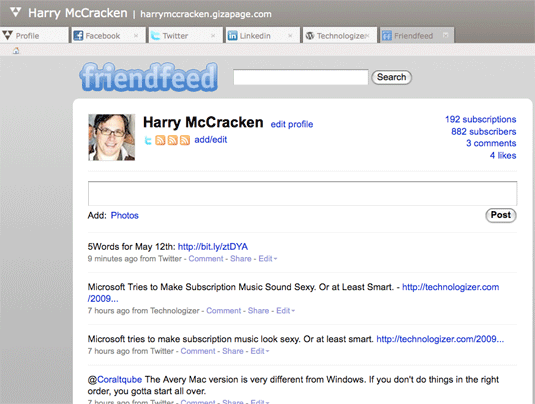Click the friendfeed logo

[149, 77]
